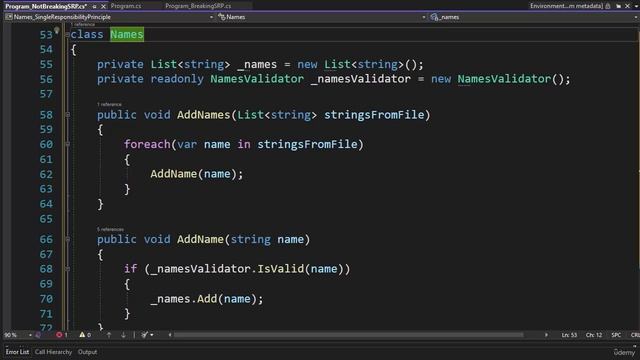Close the Program_NotBreakingSRP.cs tab
The width and height of the screenshot is (640, 360).
click(103, 7)
